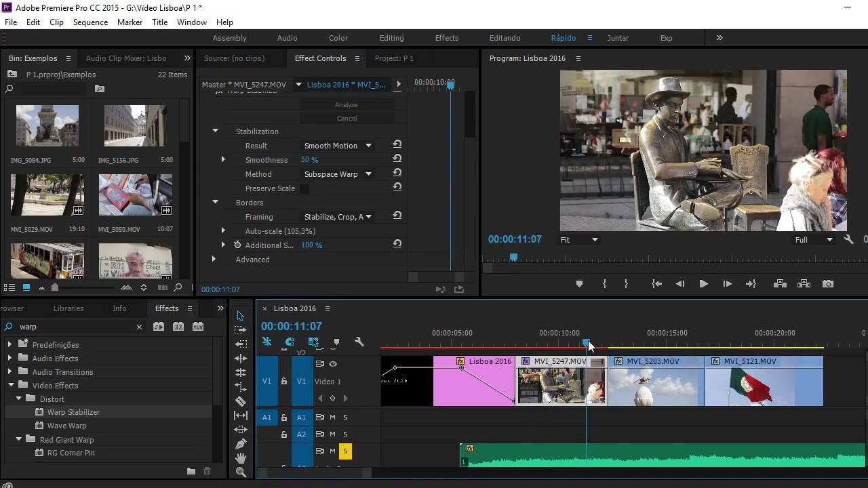Toggle solo on the highlighted audio track

point(345,451)
